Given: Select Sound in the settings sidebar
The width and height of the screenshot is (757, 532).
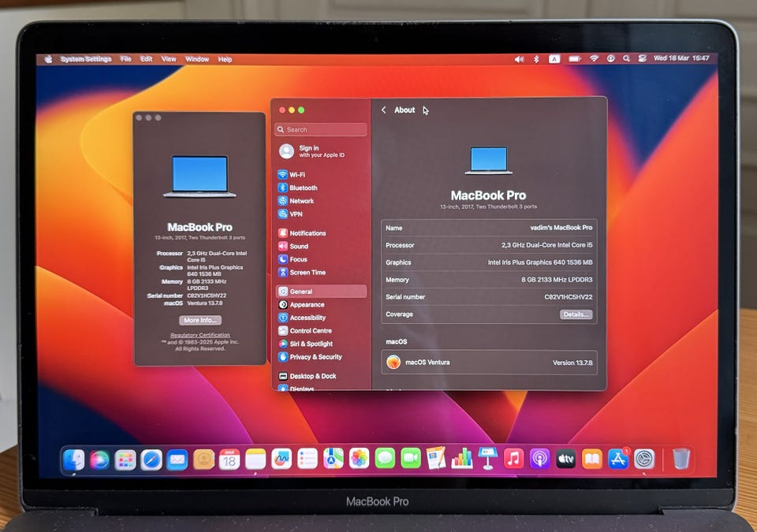Looking at the screenshot, I should tap(293, 246).
